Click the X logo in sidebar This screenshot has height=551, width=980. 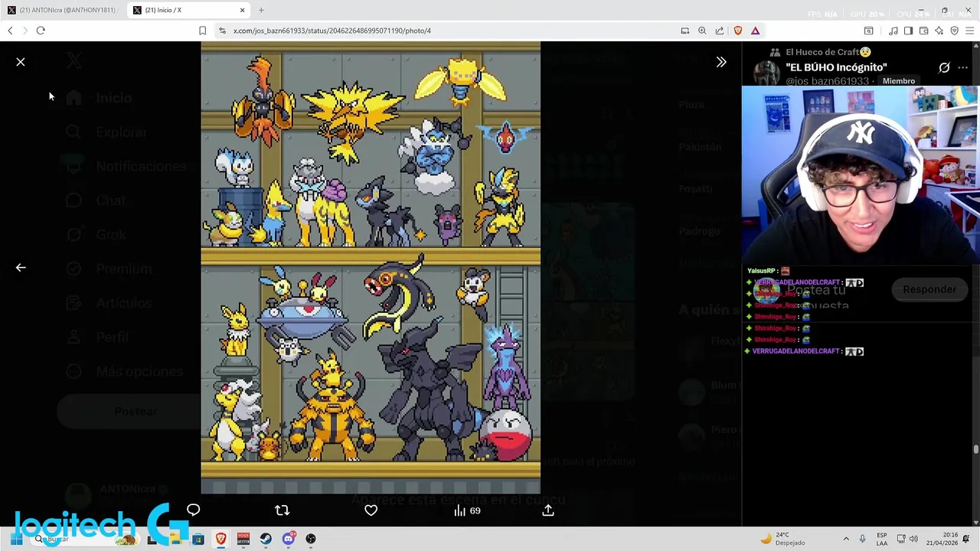(x=73, y=62)
